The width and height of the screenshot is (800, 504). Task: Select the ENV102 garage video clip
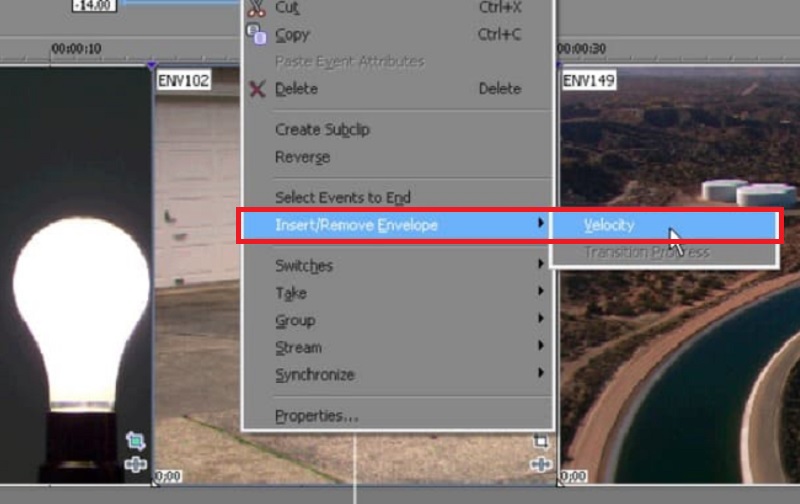point(197,275)
